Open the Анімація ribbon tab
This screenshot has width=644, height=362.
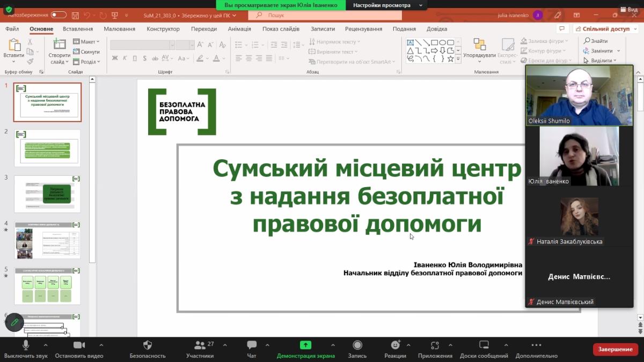(x=239, y=29)
